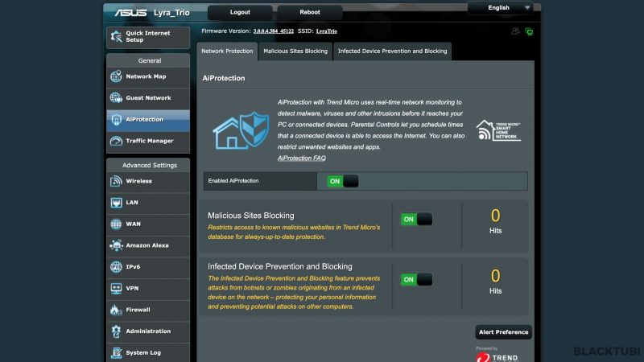This screenshot has width=644, height=362.
Task: Click the IPv6 icon
Action: coord(116,267)
